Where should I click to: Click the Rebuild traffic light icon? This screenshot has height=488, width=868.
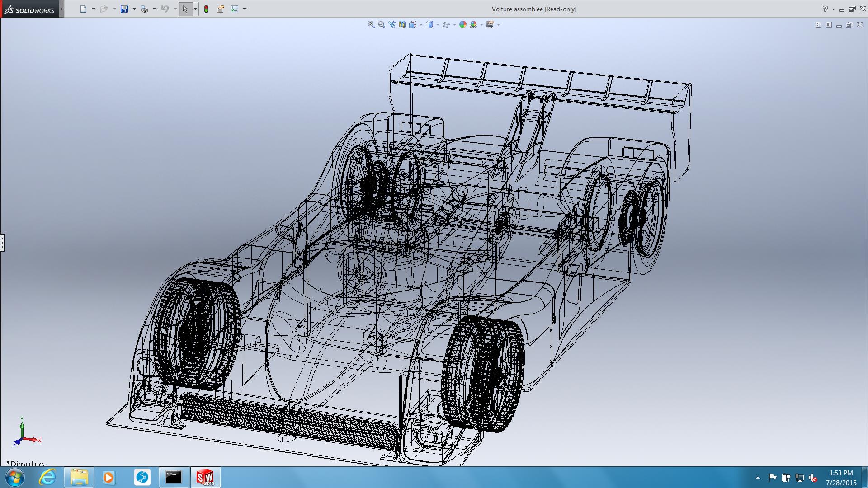tap(206, 9)
